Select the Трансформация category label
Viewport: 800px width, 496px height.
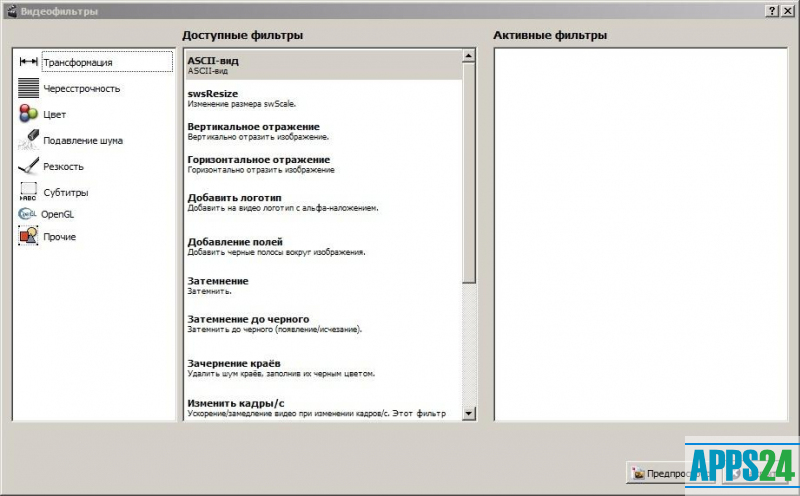coord(78,62)
